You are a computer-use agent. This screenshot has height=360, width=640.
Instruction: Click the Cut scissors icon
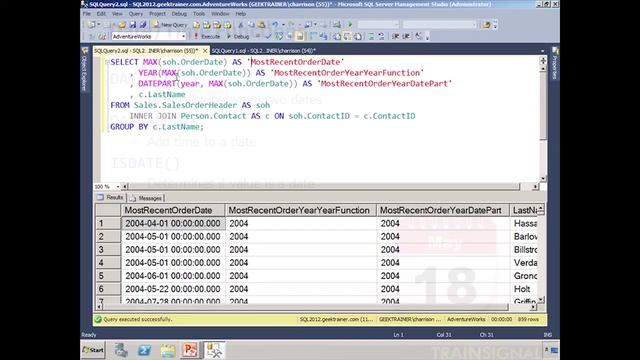pos(241,25)
